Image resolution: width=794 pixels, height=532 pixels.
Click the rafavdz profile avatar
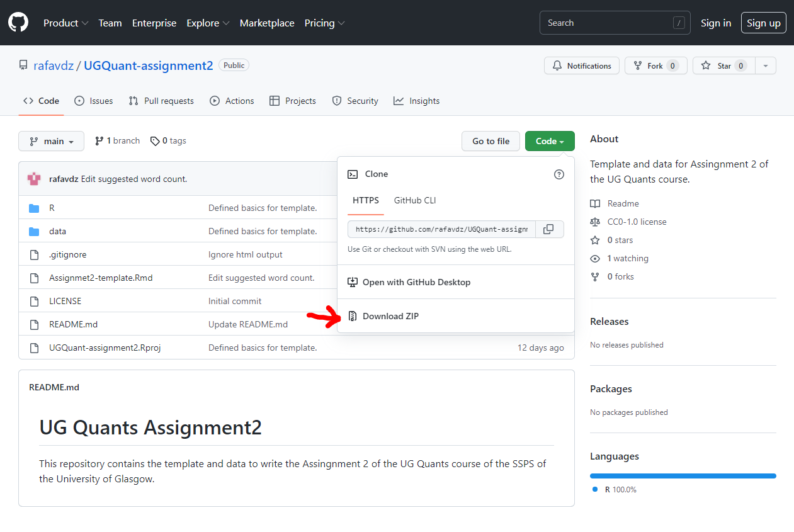coord(33,179)
